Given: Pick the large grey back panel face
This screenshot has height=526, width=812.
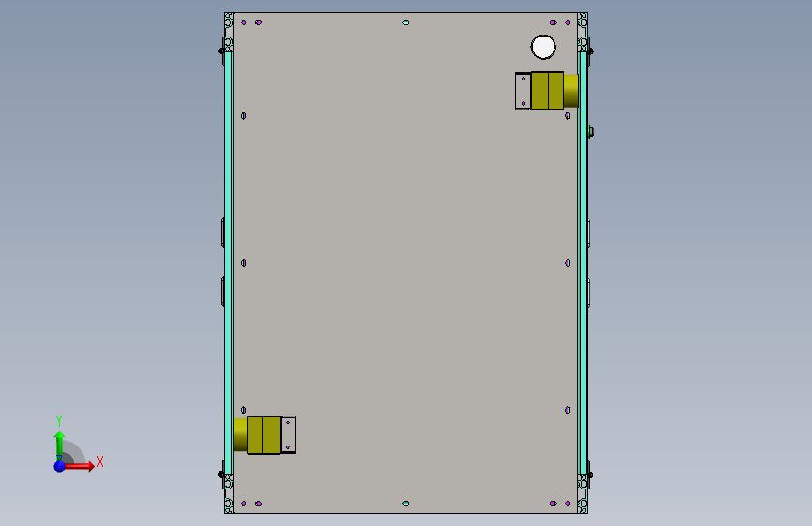Looking at the screenshot, I should click(406, 262).
